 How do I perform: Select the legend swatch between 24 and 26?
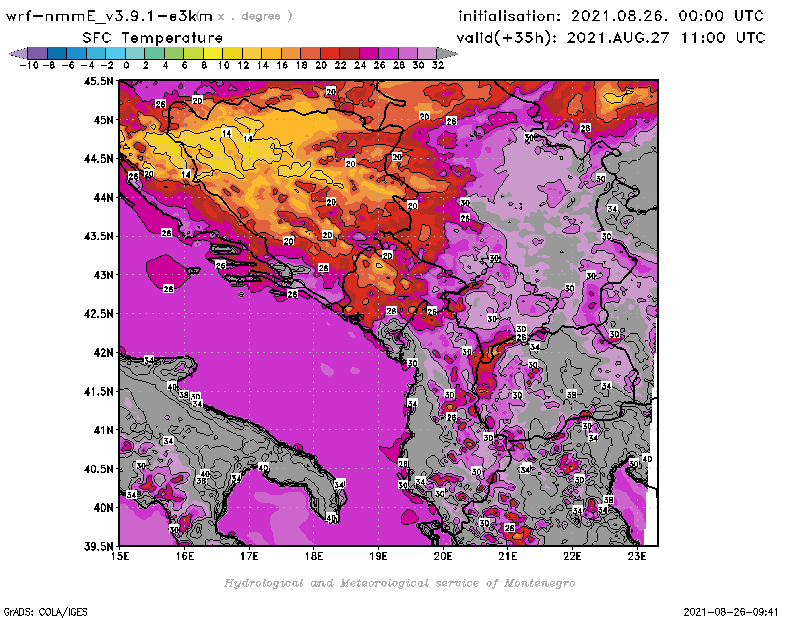368,53
